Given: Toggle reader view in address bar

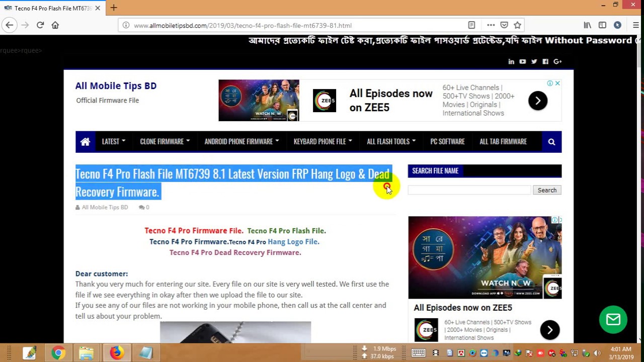Looking at the screenshot, I should tap(471, 25).
